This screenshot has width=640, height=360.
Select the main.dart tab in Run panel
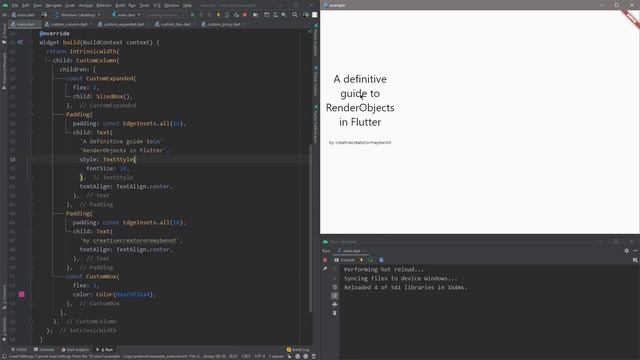click(x=351, y=251)
